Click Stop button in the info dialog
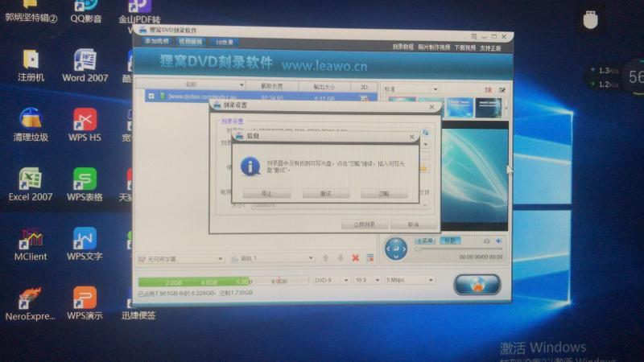Image resolution: width=644 pixels, height=362 pixels. click(266, 193)
